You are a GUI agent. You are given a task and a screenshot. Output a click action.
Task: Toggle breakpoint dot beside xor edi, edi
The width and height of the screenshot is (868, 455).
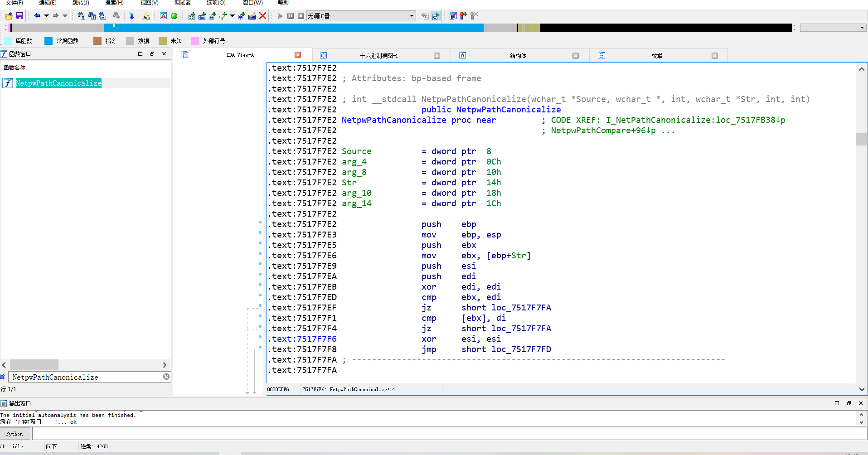pyautogui.click(x=260, y=285)
